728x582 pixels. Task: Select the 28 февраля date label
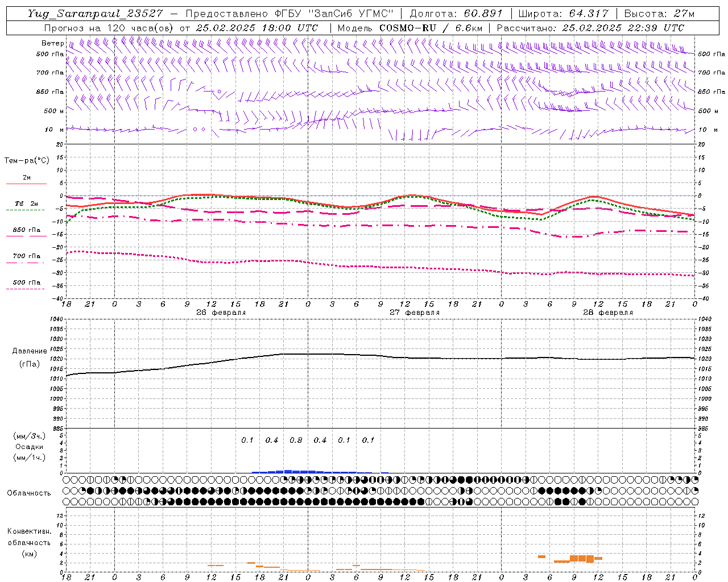tap(608, 313)
